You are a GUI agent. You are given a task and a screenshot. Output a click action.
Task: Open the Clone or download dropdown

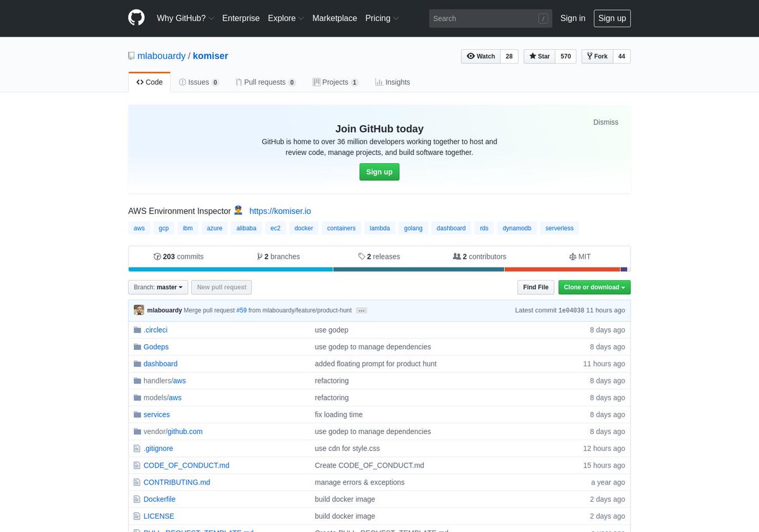point(595,287)
